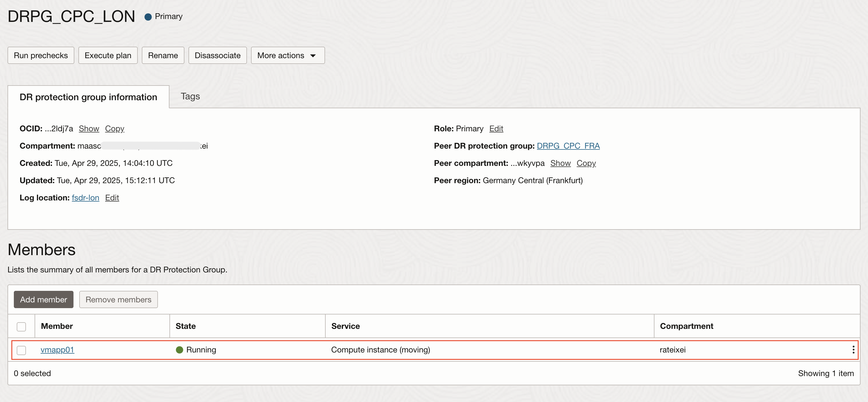
Task: Click the Execute plan button
Action: pos(108,56)
